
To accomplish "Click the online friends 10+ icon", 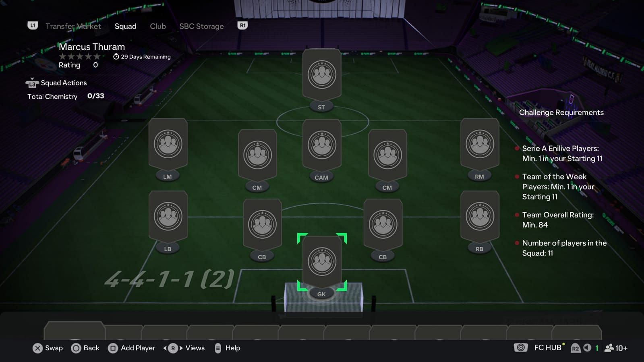I will pos(616,348).
